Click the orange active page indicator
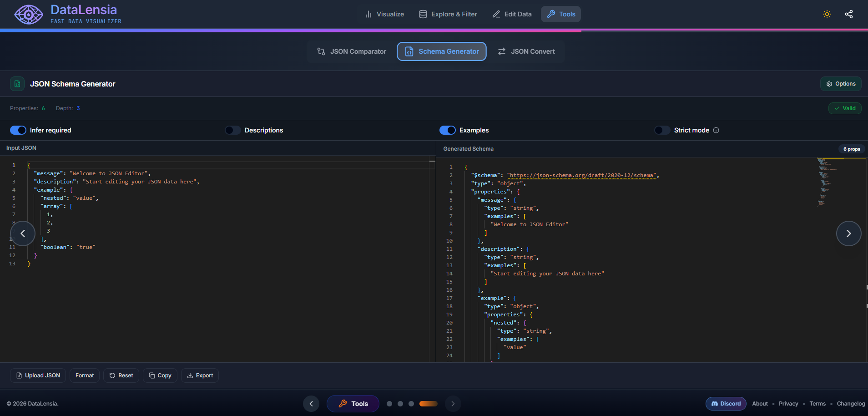This screenshot has height=416, width=868. point(428,404)
